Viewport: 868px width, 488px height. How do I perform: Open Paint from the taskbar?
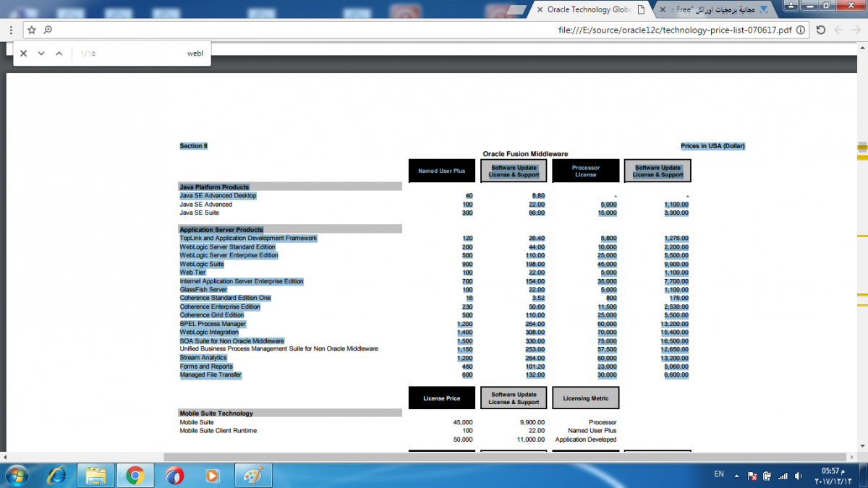tap(252, 475)
